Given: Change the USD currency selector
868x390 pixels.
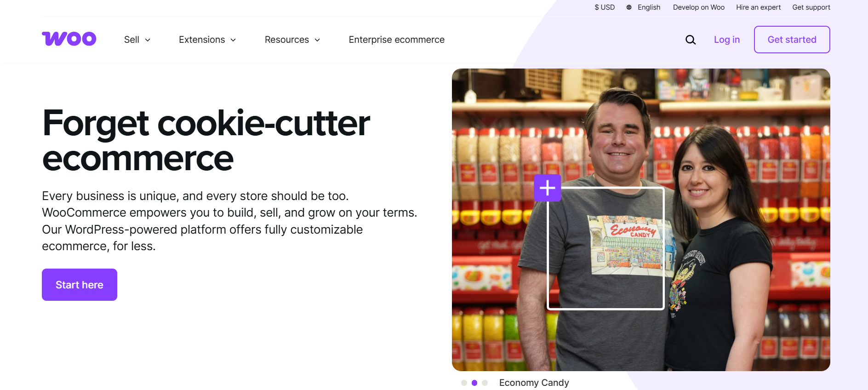Looking at the screenshot, I should tap(605, 7).
